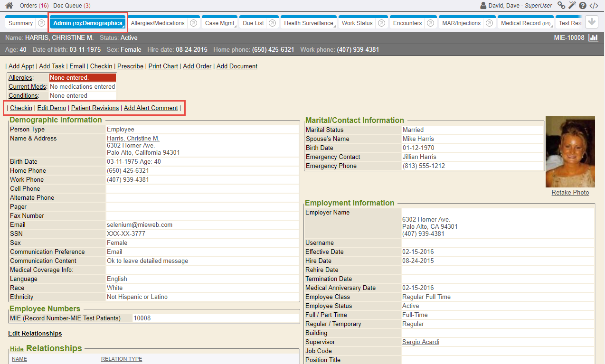
Task: Click Add Alert Comment link
Action: pos(151,108)
